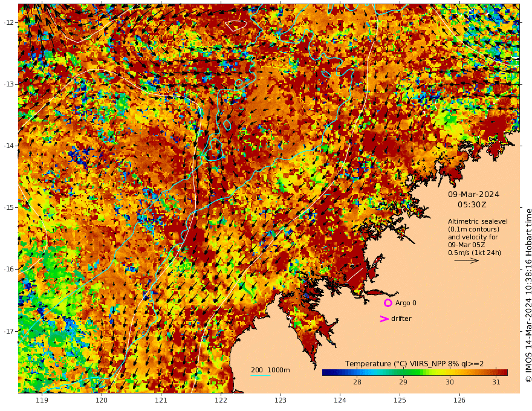
Task: Click colorbar tick label 31
Action: click(496, 382)
